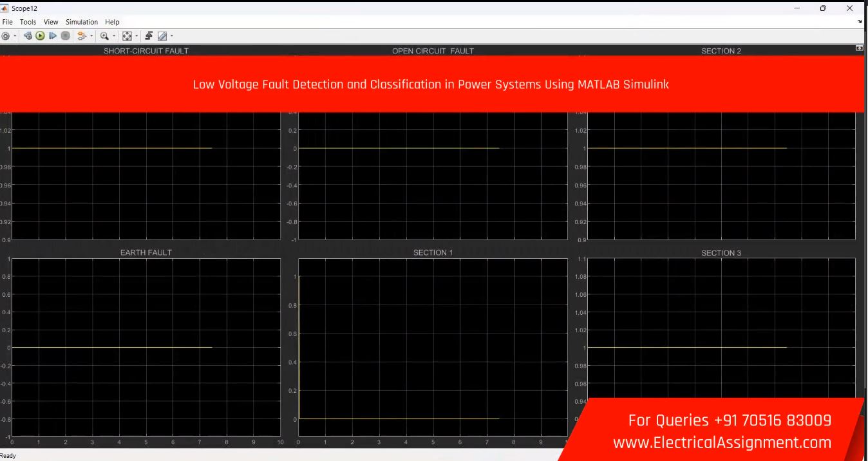Expand the Measurements dropdown arrow

click(172, 37)
